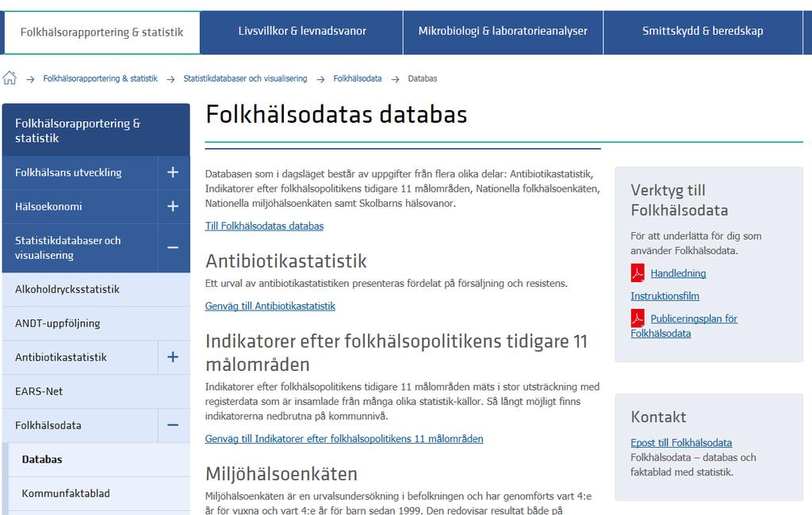Open the Till Folkhälsodatas databas link
This screenshot has height=515, width=812.
(264, 226)
